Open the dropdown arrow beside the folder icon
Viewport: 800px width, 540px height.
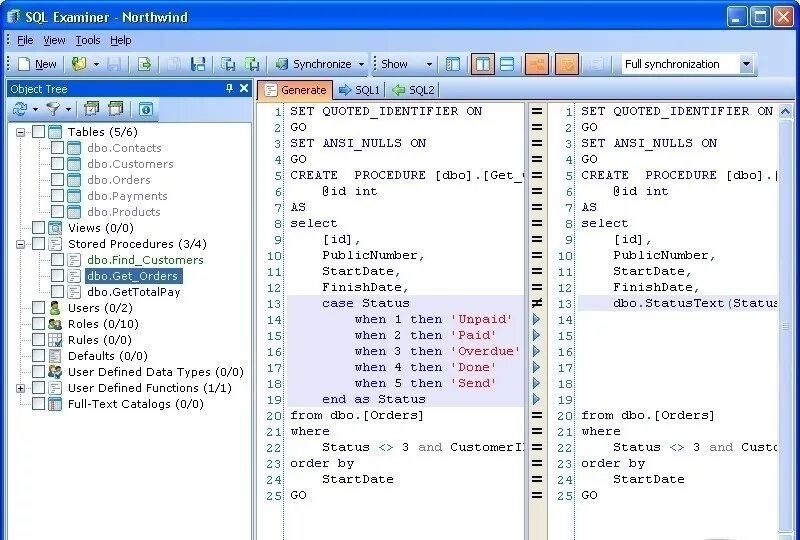pyautogui.click(x=96, y=64)
